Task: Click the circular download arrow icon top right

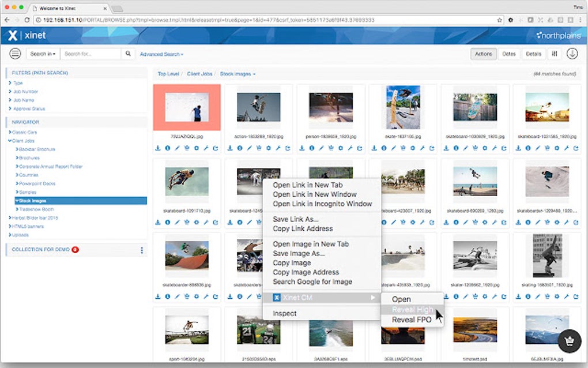Action: [572, 54]
